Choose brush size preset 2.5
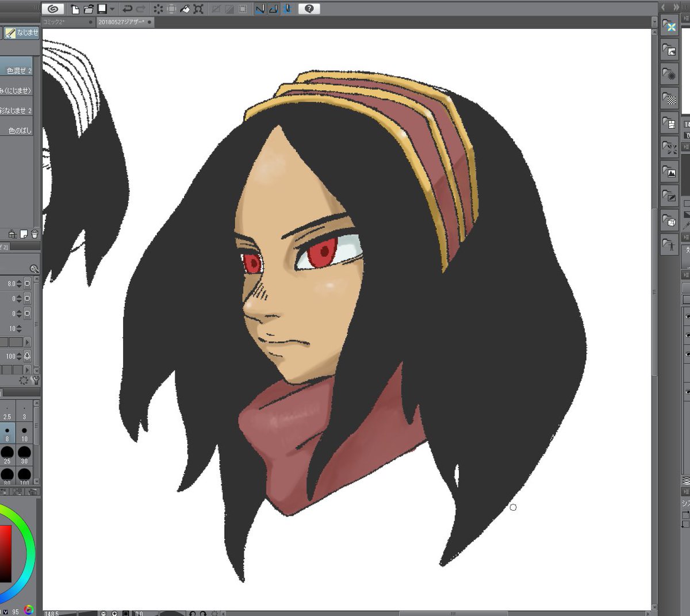Image resolution: width=690 pixels, height=616 pixels. tap(7, 411)
